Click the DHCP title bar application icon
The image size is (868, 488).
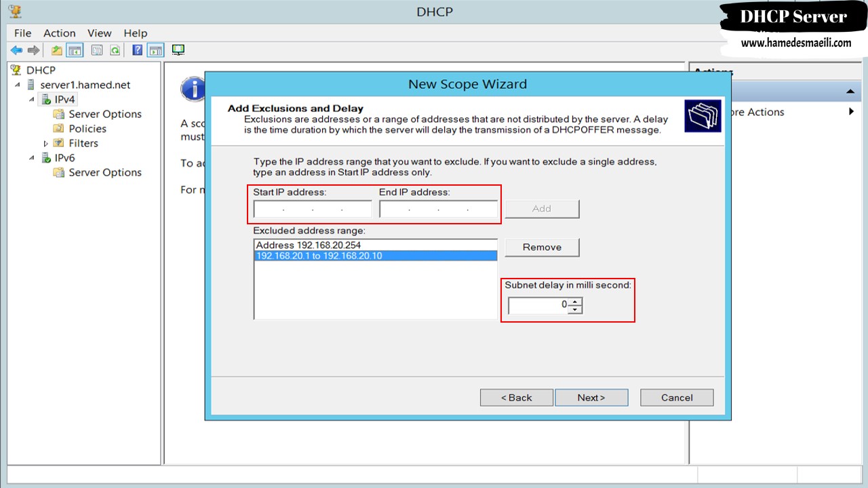point(14,12)
